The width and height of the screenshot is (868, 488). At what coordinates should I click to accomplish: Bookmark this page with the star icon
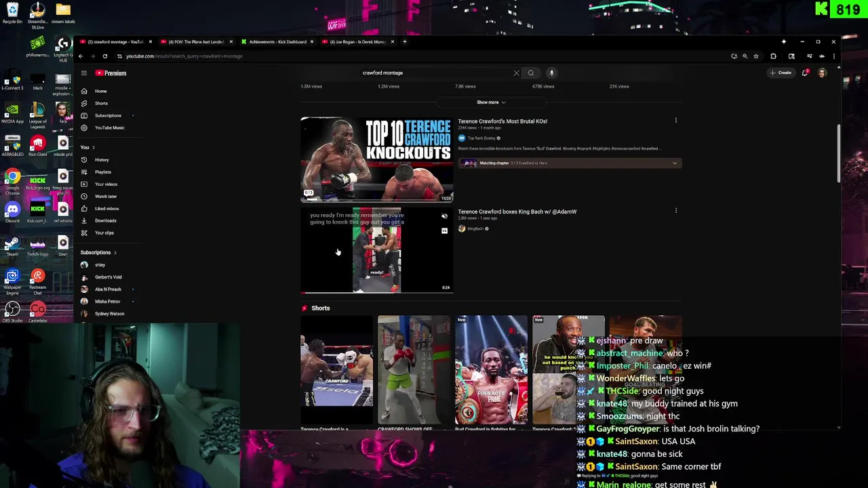tap(756, 56)
